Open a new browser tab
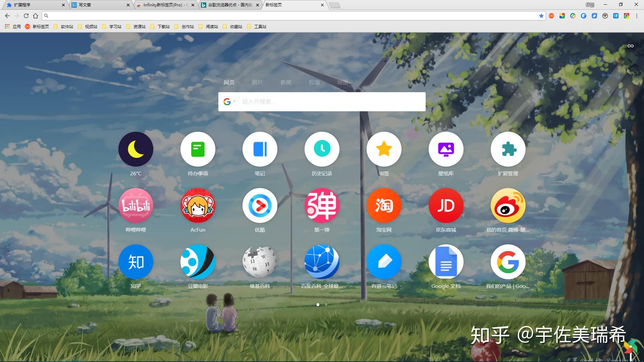Screen dimensions: 644x362 coord(334,5)
